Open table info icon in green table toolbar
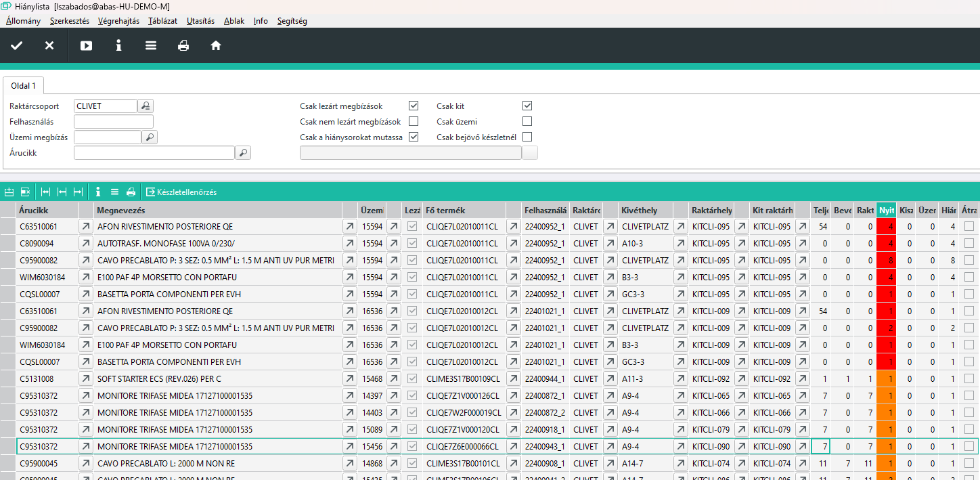 click(98, 192)
